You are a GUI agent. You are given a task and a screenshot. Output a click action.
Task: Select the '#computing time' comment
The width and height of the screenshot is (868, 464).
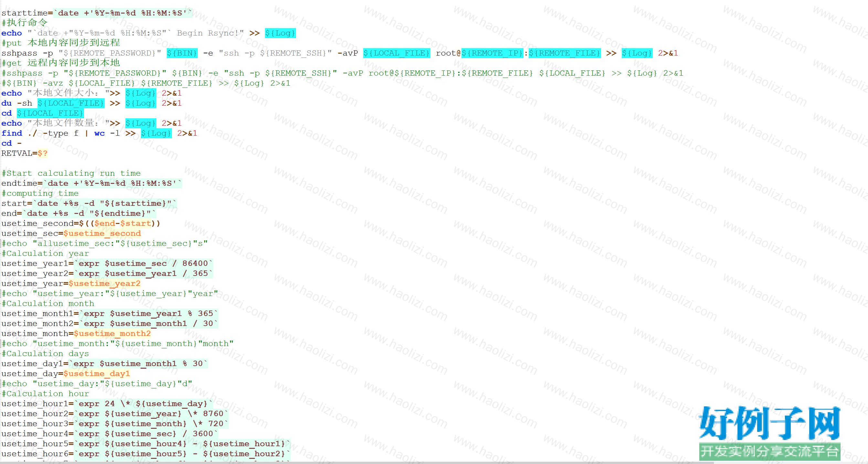40,194
